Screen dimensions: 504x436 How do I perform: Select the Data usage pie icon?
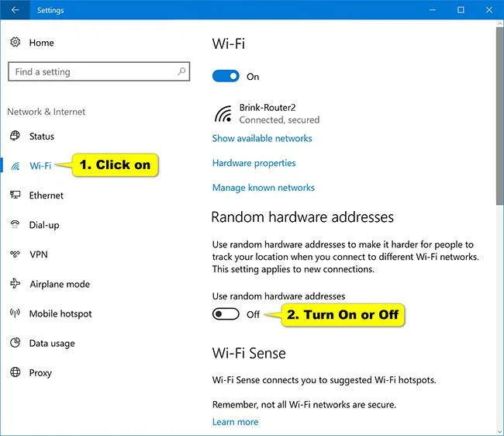[15, 343]
